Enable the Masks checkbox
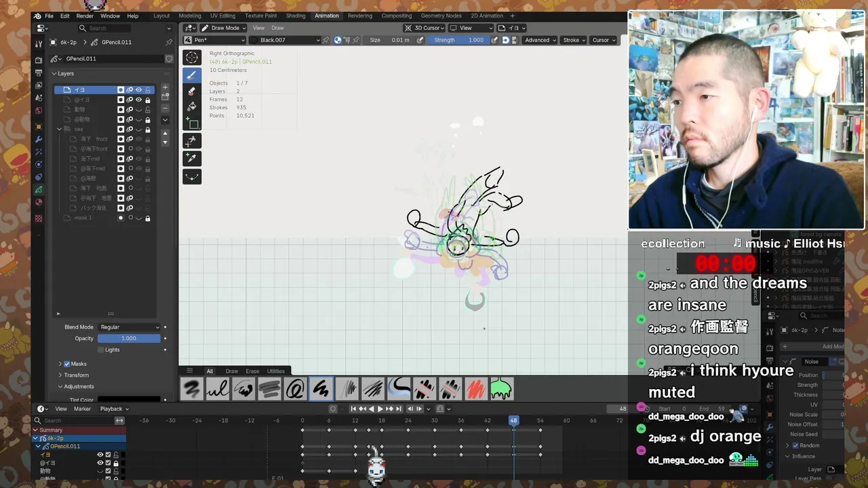 [66, 364]
